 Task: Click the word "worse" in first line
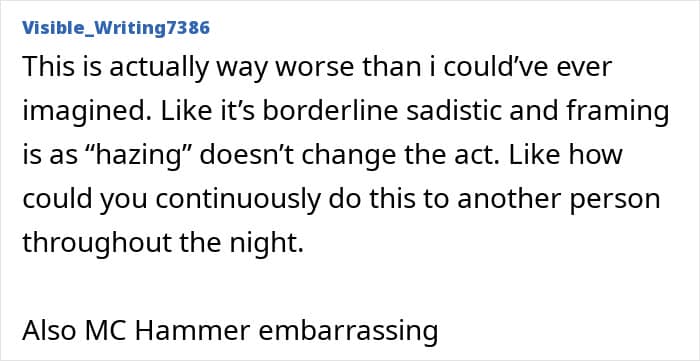308,68
